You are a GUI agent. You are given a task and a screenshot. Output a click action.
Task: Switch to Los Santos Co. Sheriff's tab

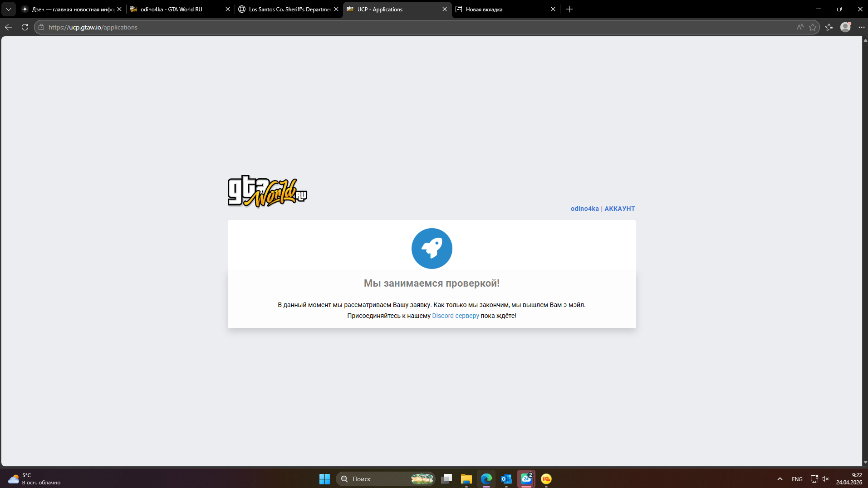point(289,9)
